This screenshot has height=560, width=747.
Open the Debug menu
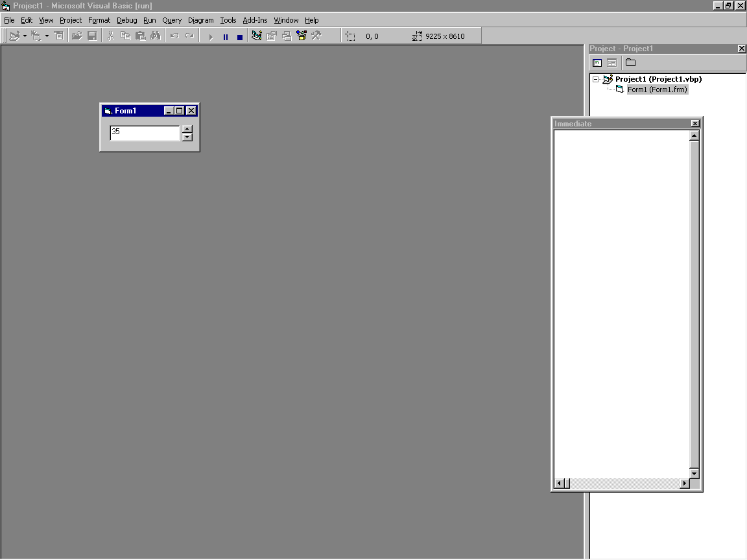(126, 20)
